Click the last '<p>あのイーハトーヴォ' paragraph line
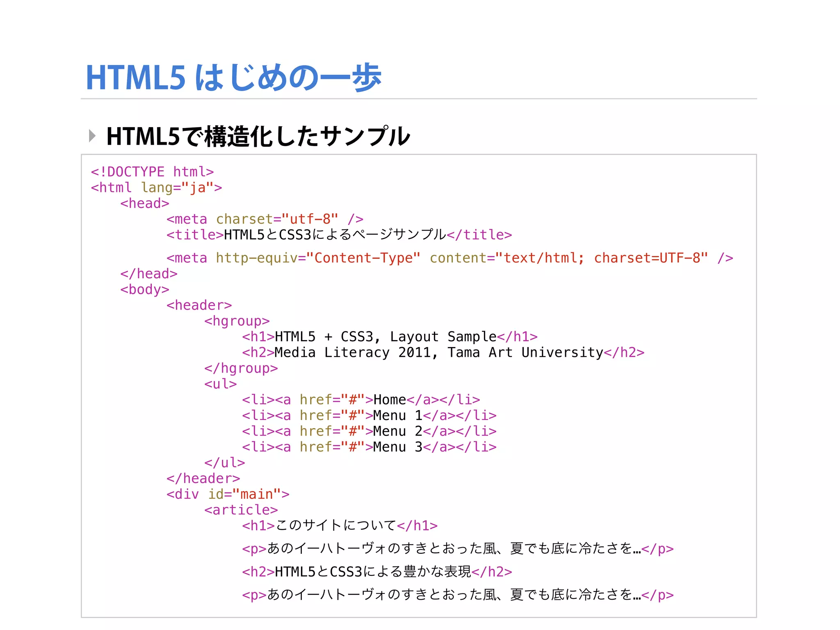The width and height of the screenshot is (840, 630). click(458, 595)
